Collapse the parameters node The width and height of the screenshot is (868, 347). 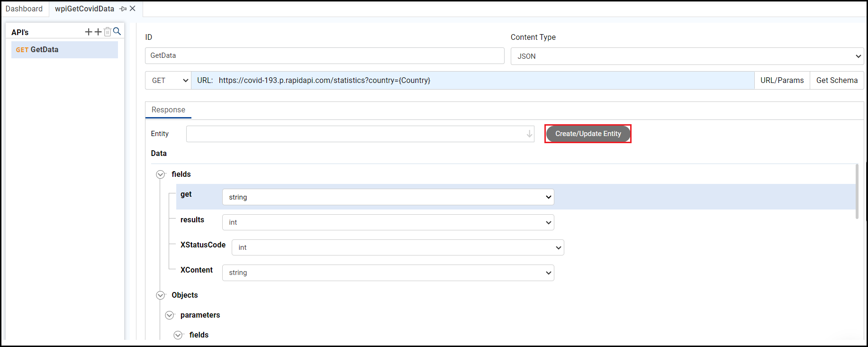(170, 315)
